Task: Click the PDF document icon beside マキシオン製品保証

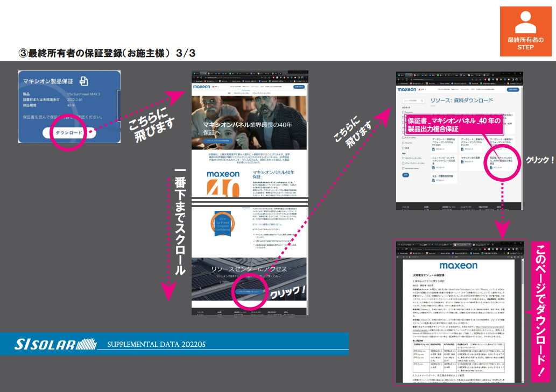Action: pos(83,81)
